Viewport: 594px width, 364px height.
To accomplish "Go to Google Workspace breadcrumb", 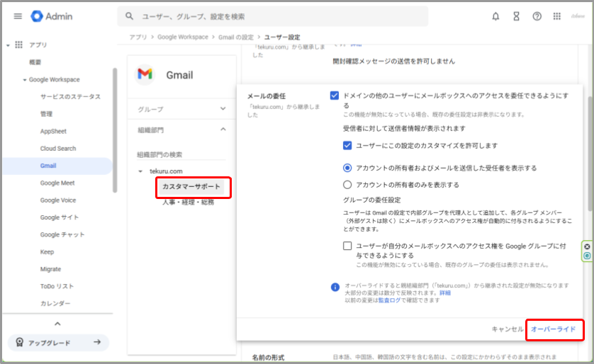I will pyautogui.click(x=183, y=37).
